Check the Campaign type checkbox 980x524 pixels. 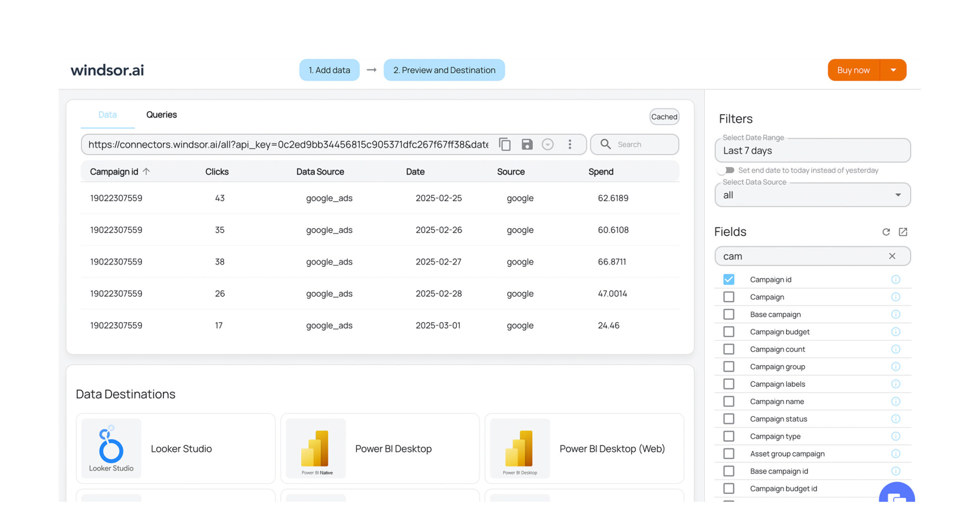(x=729, y=436)
